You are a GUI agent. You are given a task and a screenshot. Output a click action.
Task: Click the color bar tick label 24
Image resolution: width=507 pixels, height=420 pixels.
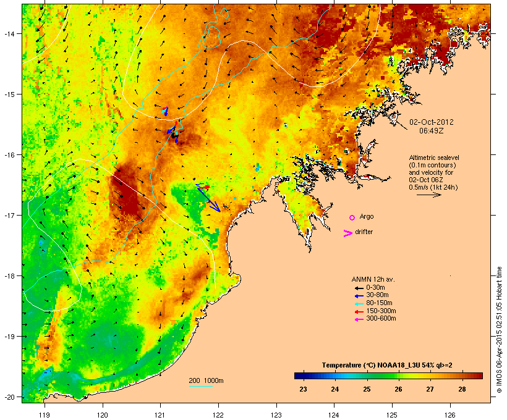334,389
